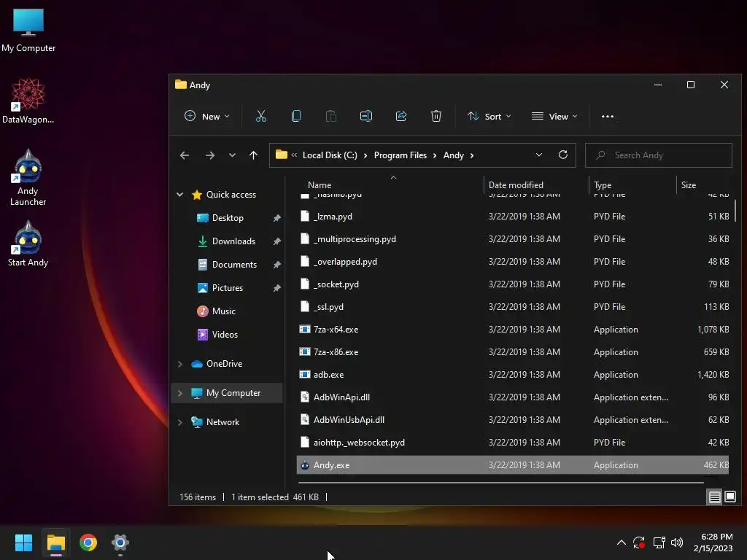Click horizontal scrollbar under file list
The image size is (747, 560).
coord(500,483)
